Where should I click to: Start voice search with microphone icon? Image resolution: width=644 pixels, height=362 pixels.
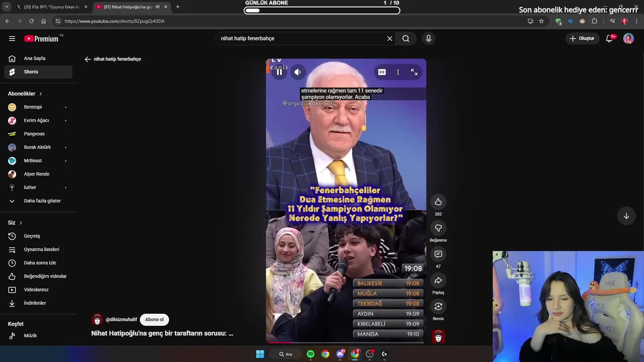click(428, 38)
